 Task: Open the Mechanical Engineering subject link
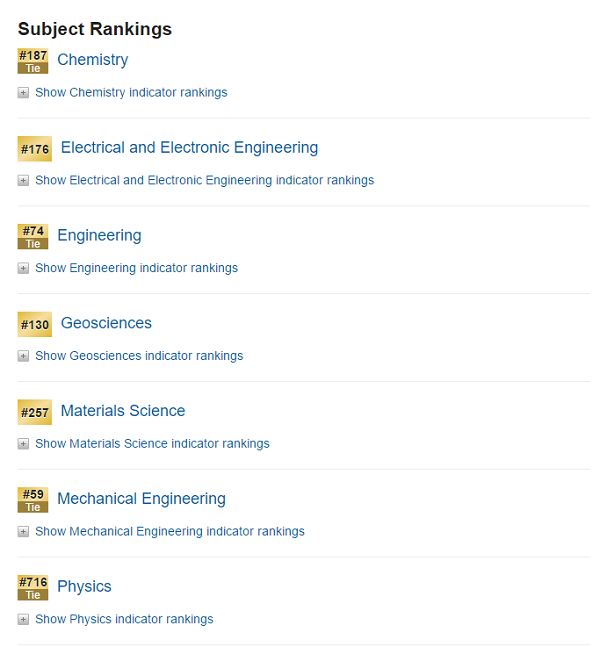point(141,499)
